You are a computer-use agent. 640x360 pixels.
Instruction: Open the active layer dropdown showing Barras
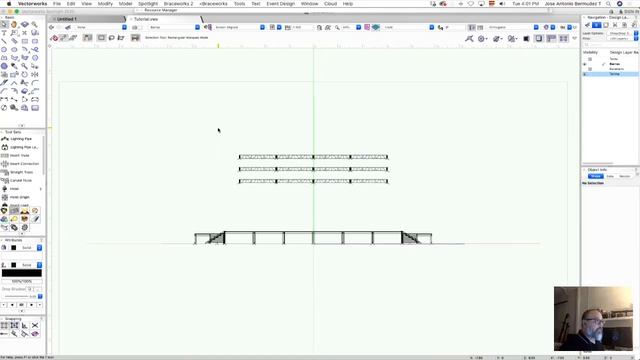coord(174,27)
